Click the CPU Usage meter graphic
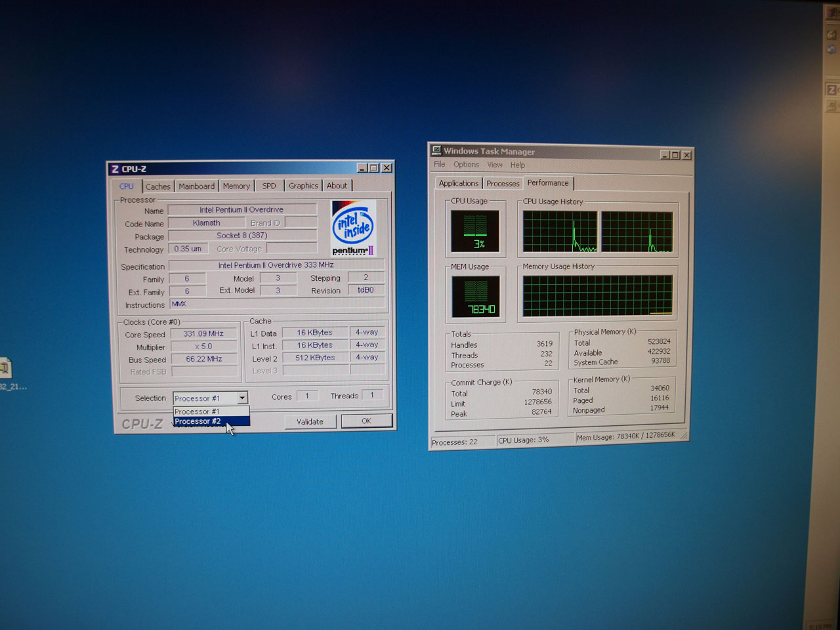Screen dimensions: 840x630 tap(475, 231)
